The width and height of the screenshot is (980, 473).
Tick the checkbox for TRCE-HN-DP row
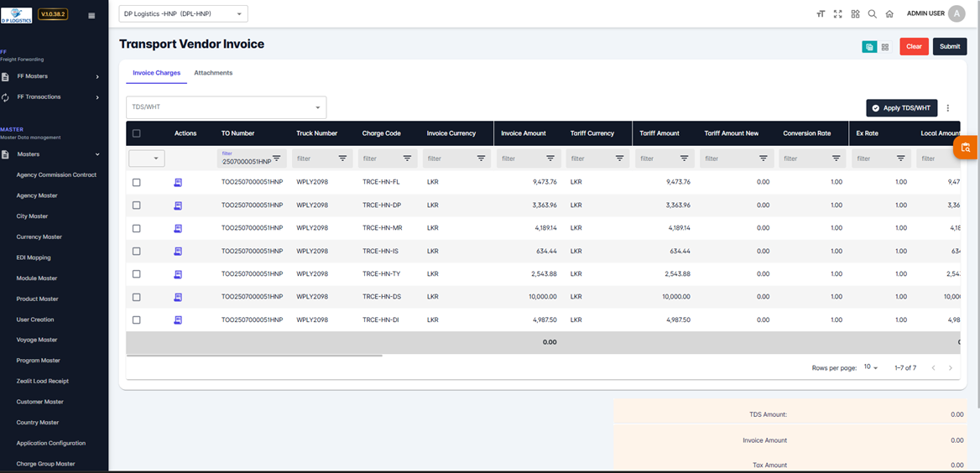pos(137,205)
